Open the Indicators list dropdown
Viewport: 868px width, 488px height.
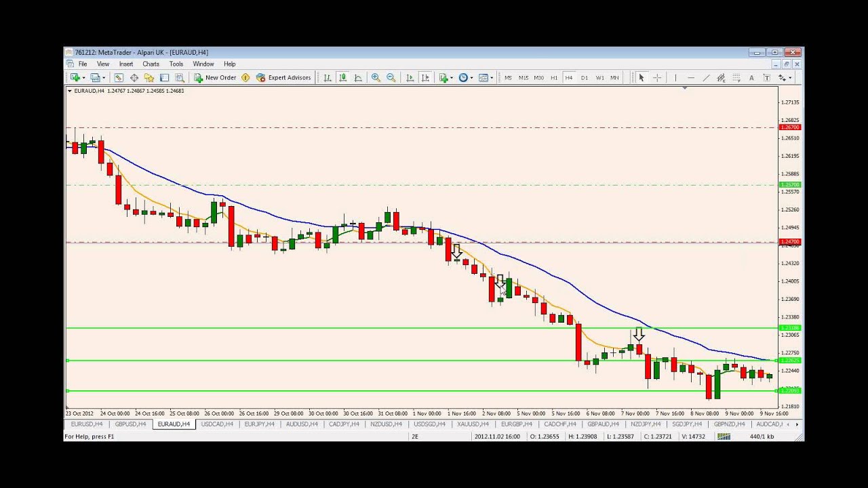[446, 78]
